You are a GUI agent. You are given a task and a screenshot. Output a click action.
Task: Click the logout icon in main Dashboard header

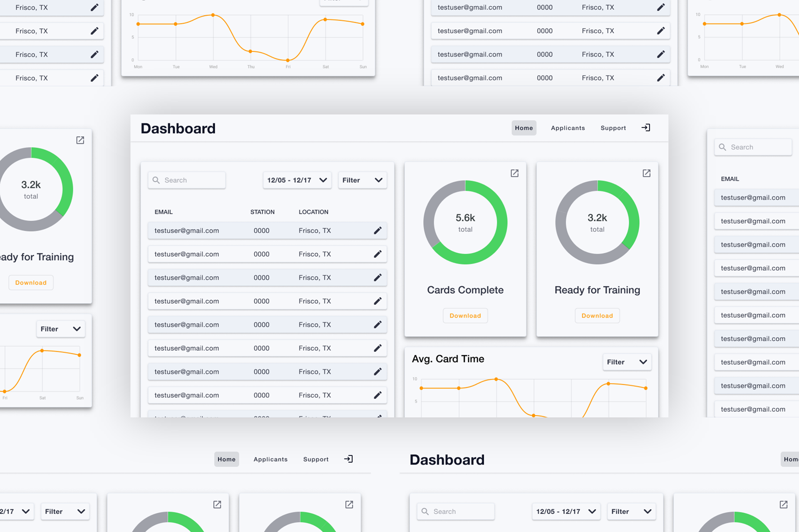pos(645,128)
